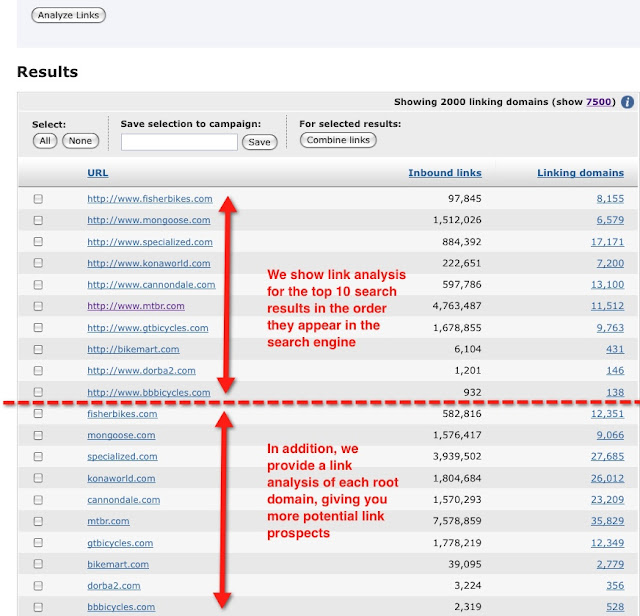Open linking domains count 17,171 for specialized
The height and width of the screenshot is (616, 640).
point(607,242)
